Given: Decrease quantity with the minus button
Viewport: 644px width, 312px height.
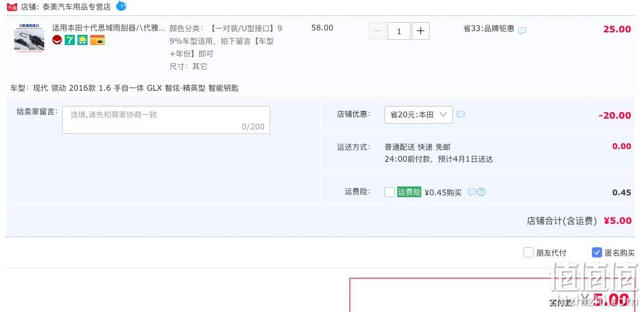Looking at the screenshot, I should (x=378, y=31).
